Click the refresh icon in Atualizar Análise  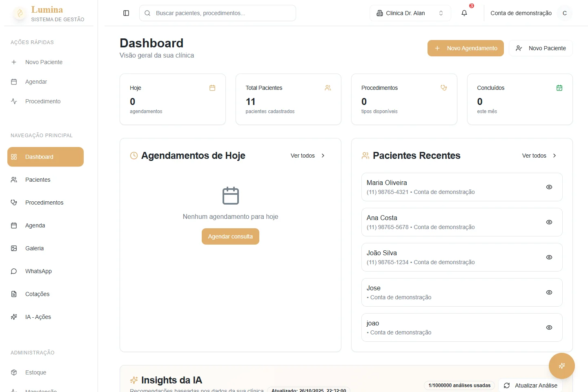pyautogui.click(x=507, y=385)
